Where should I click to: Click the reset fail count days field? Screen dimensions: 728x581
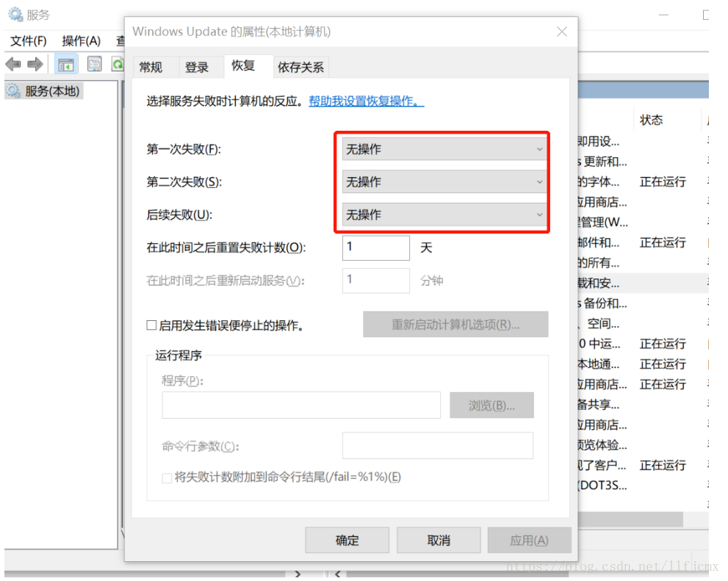[x=375, y=248]
